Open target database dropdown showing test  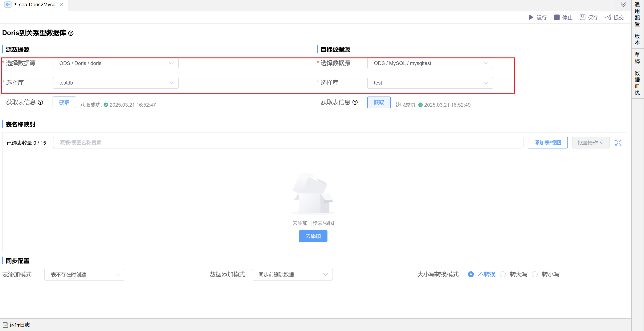pyautogui.click(x=430, y=83)
